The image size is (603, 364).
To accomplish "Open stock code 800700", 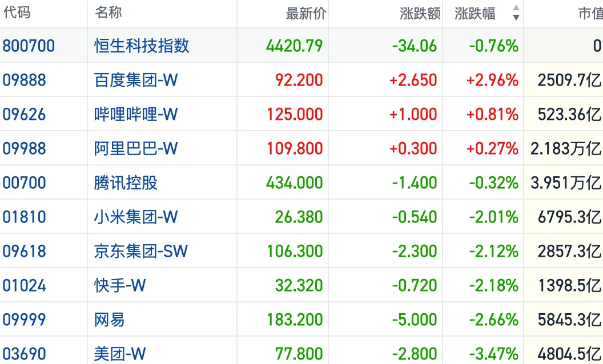I will coord(29,46).
